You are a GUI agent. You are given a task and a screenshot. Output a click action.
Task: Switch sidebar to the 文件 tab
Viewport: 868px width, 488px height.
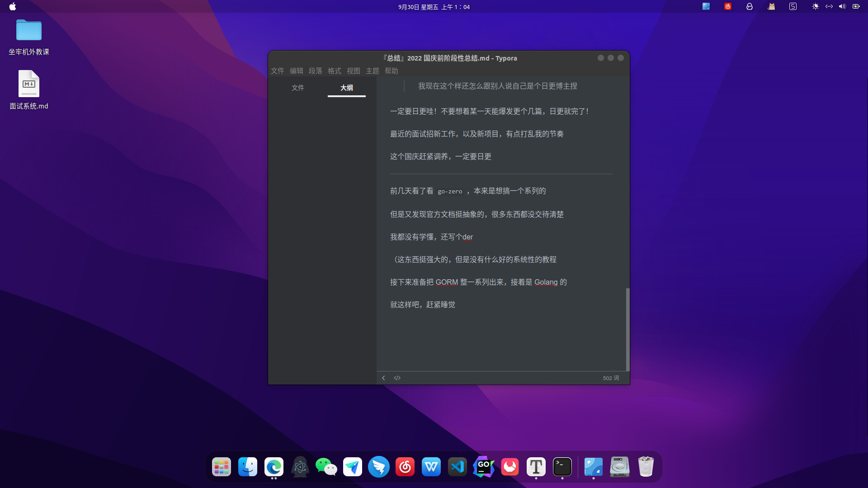298,88
